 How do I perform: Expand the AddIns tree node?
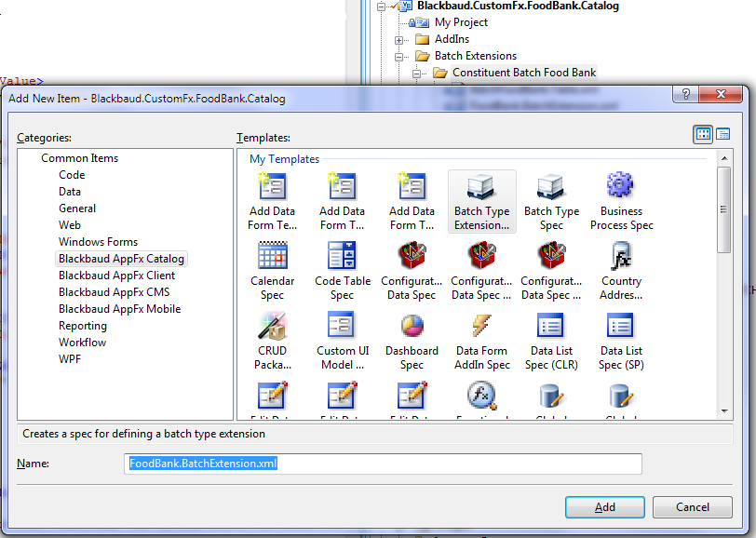398,40
